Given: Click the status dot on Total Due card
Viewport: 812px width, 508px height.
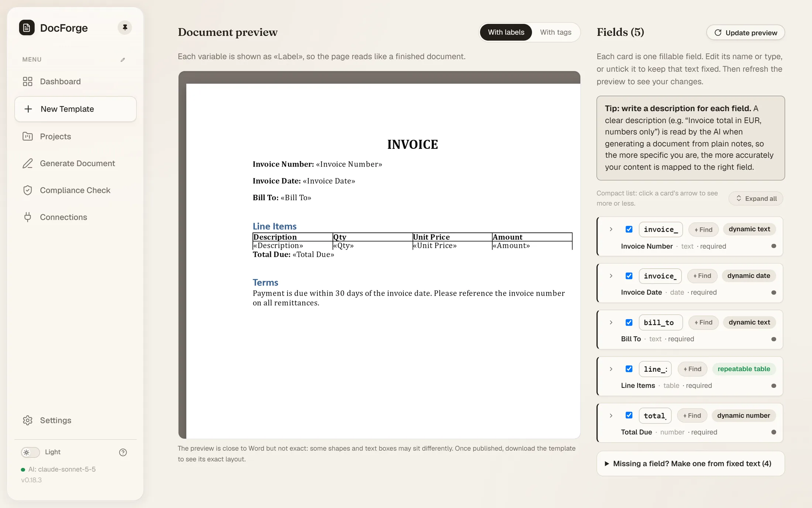Looking at the screenshot, I should 774,432.
